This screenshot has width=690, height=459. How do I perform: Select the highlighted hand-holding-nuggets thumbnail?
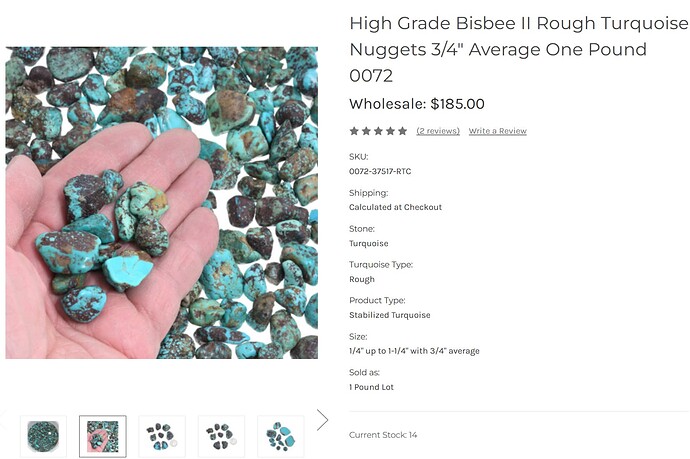click(103, 436)
